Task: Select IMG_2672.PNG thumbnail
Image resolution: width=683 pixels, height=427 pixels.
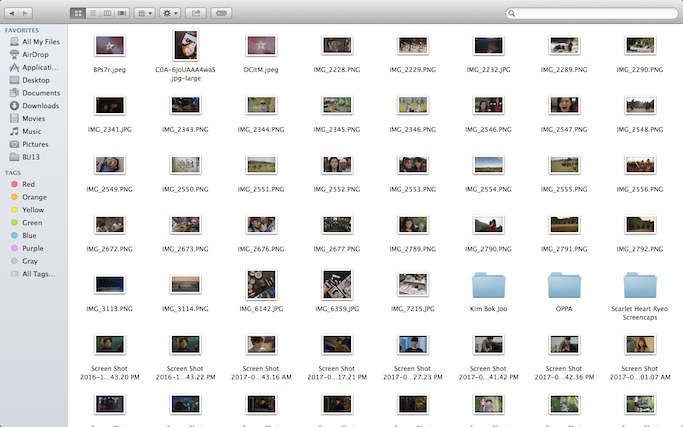Action: click(110, 224)
